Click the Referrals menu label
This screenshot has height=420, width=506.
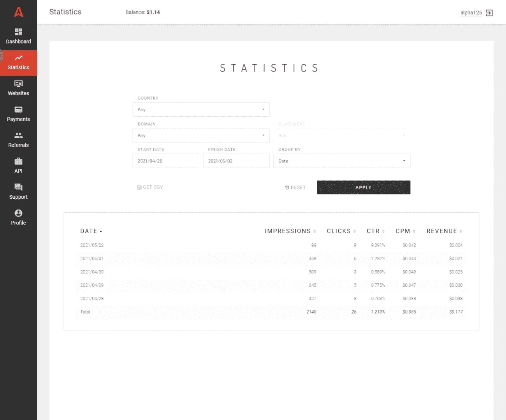click(18, 145)
